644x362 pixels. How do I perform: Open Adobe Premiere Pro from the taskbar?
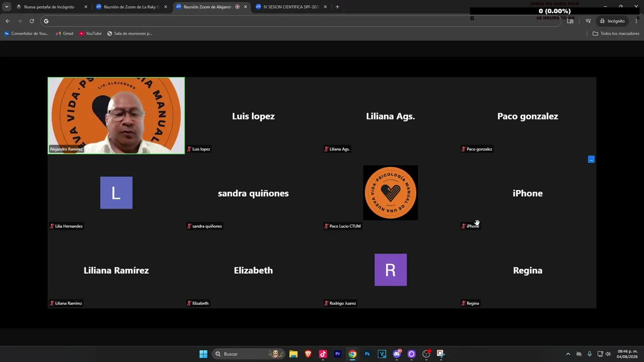[x=338, y=354]
